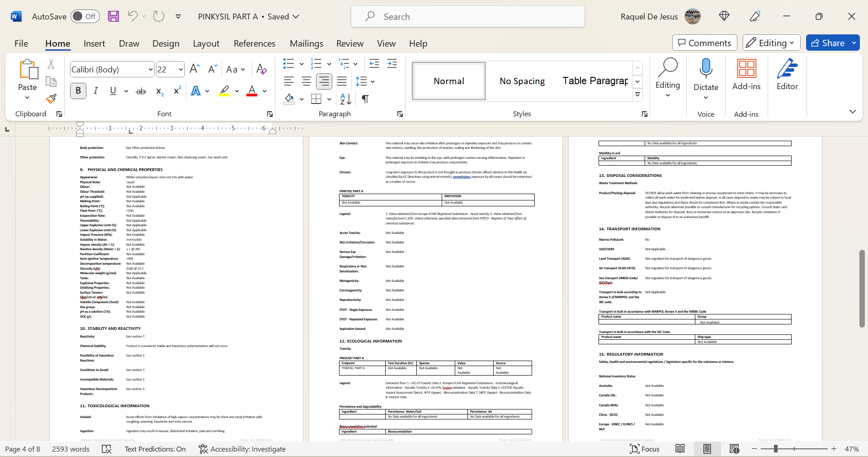The image size is (868, 457).
Task: Open the Change Case dropdown
Action: click(x=235, y=69)
